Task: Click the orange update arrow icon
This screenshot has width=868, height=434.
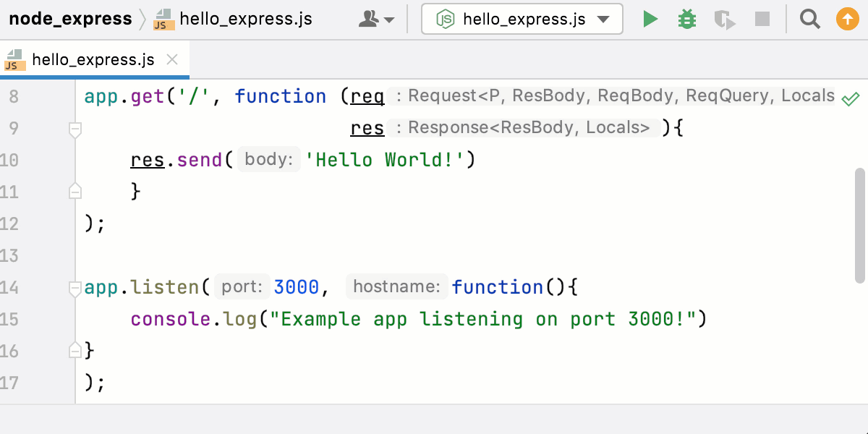Action: pyautogui.click(x=847, y=20)
